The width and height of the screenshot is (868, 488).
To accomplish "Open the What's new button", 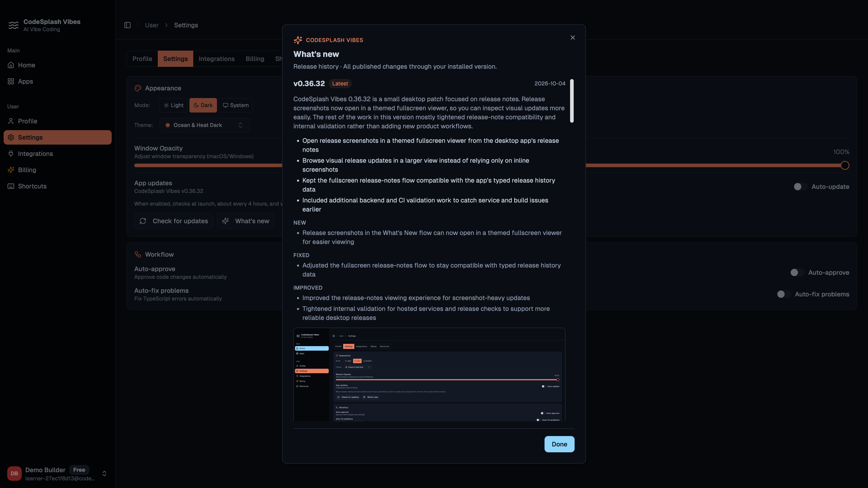I will point(246,221).
